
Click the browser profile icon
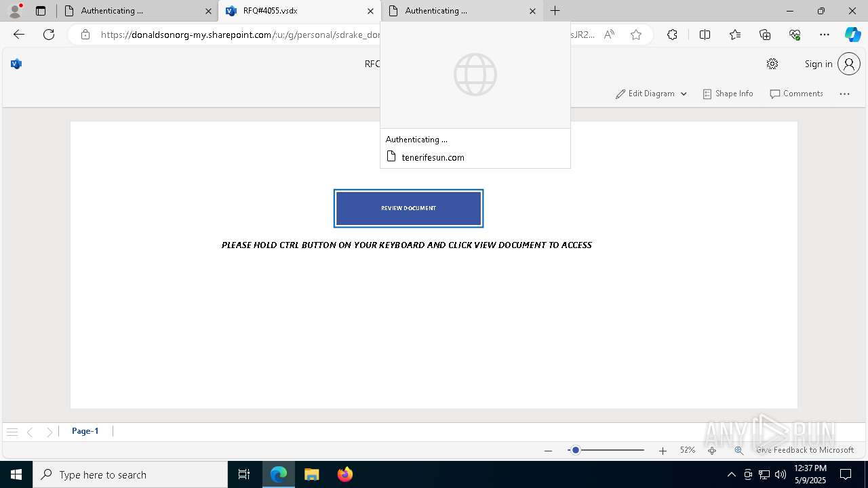tap(15, 10)
